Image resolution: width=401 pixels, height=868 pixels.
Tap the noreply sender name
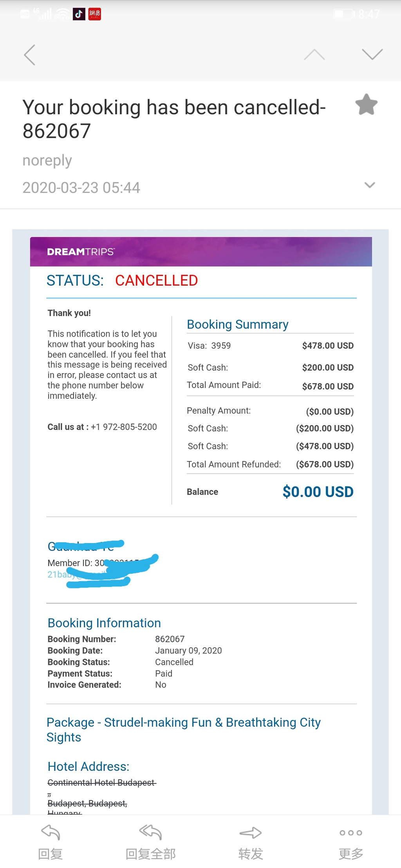coord(47,160)
